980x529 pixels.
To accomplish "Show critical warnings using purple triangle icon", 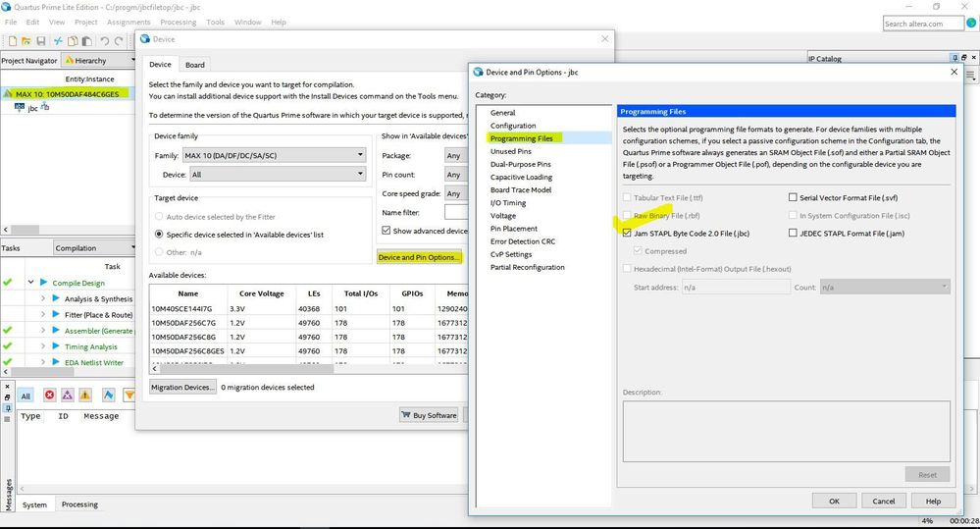I will coord(67,395).
